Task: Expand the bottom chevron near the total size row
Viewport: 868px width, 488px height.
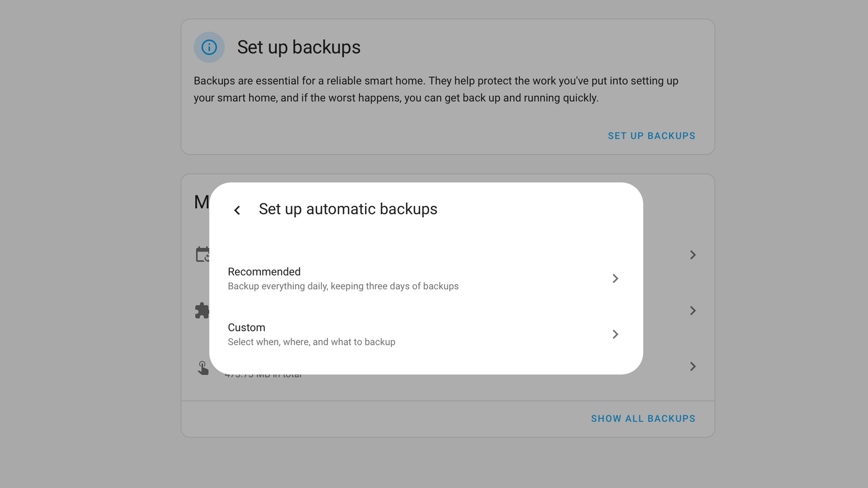Action: pyautogui.click(x=693, y=367)
